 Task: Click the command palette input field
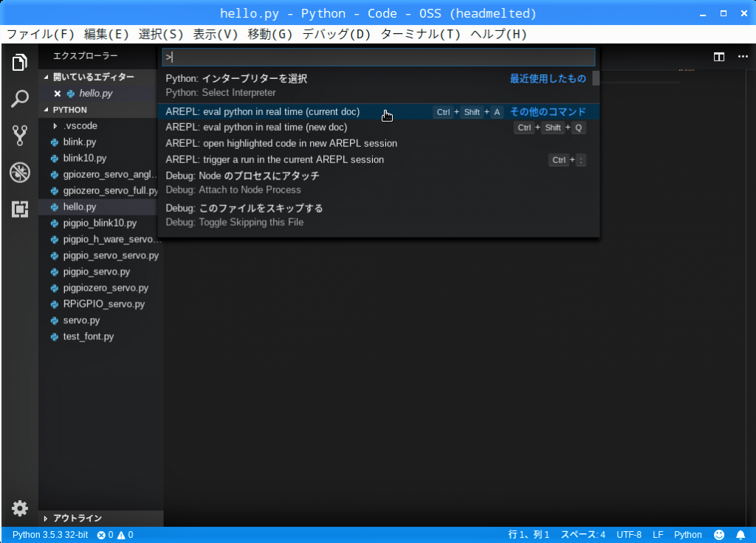[378, 57]
